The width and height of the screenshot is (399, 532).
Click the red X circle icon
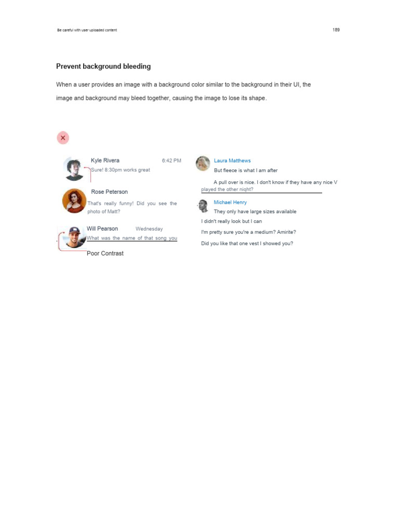tap(63, 138)
